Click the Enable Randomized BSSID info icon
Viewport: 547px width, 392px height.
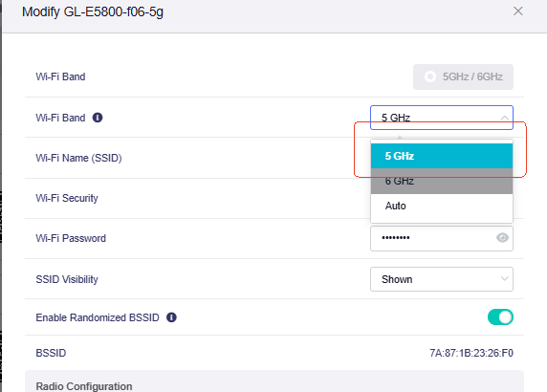[x=171, y=317]
